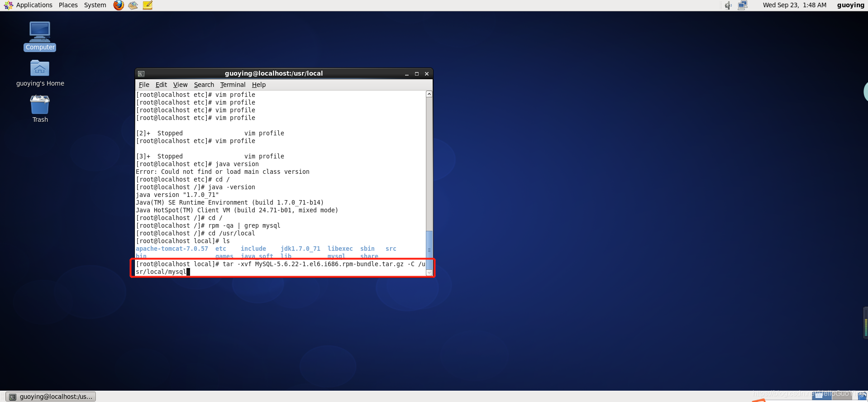
Task: Open the Places menu
Action: click(68, 5)
